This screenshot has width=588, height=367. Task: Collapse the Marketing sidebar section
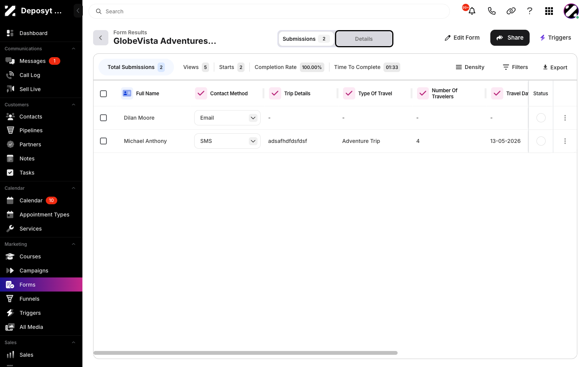tap(74, 244)
